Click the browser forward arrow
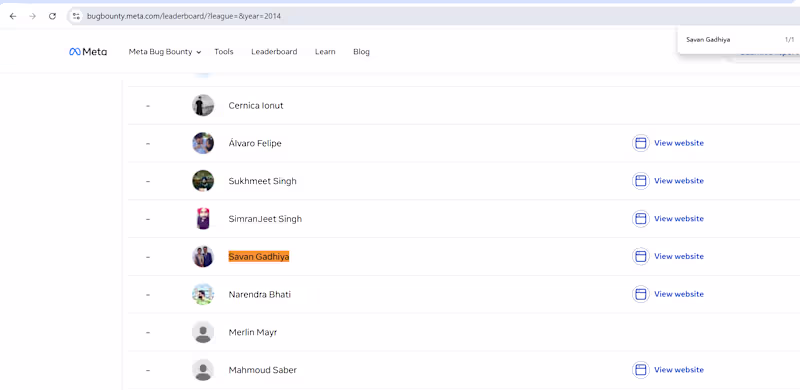The image size is (800, 390). 33,16
